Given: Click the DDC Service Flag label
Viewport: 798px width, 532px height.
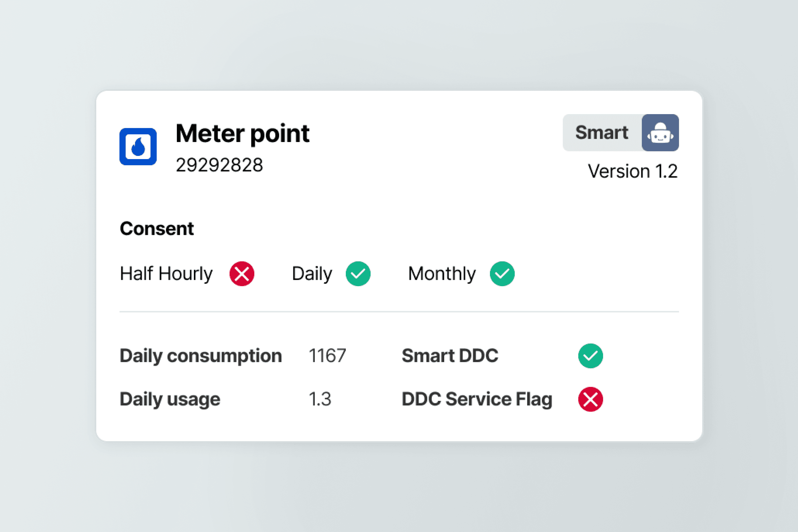Looking at the screenshot, I should (x=477, y=399).
